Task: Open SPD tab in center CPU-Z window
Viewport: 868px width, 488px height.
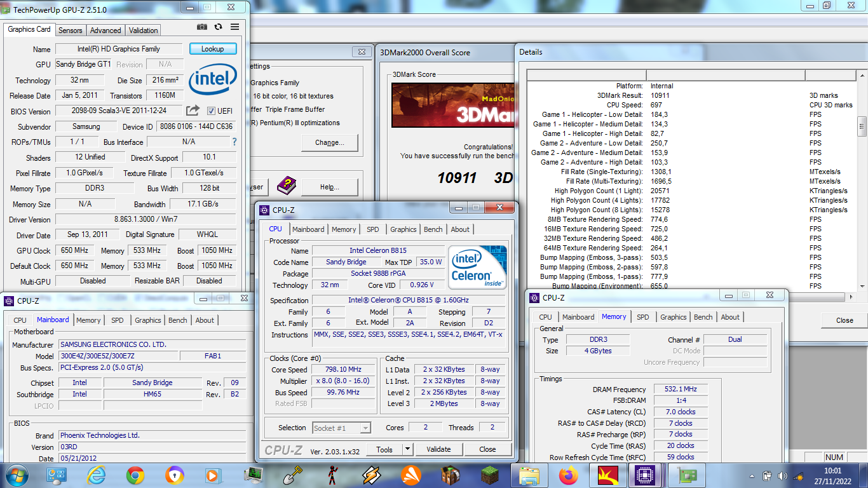Action: coord(373,229)
